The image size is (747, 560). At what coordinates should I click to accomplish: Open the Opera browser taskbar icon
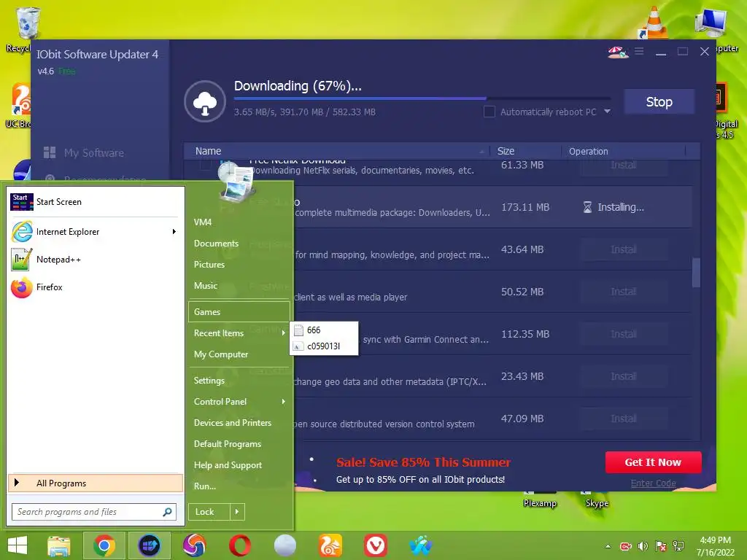(x=239, y=545)
